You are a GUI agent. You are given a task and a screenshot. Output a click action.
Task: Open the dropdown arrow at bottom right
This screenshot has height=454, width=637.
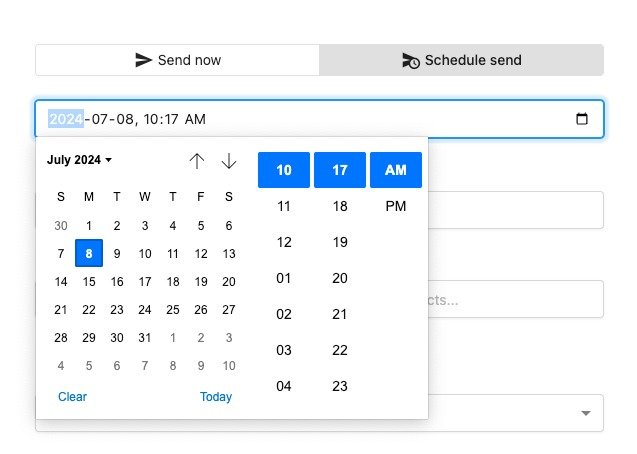(x=586, y=413)
